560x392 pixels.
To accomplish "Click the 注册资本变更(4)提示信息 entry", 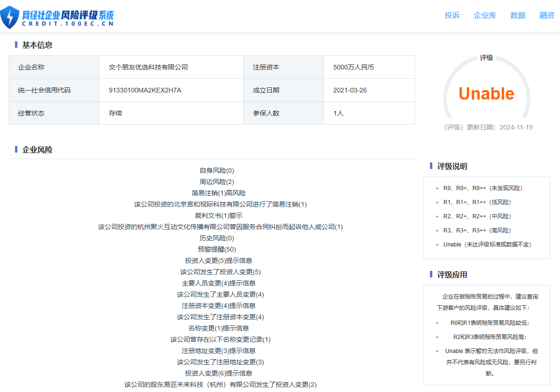I will [x=219, y=306].
